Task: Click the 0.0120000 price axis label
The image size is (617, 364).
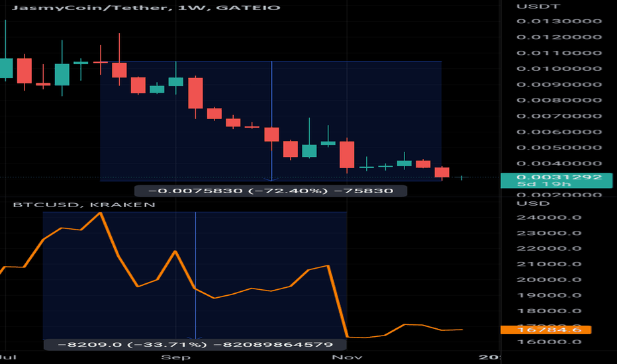Action: [x=559, y=37]
